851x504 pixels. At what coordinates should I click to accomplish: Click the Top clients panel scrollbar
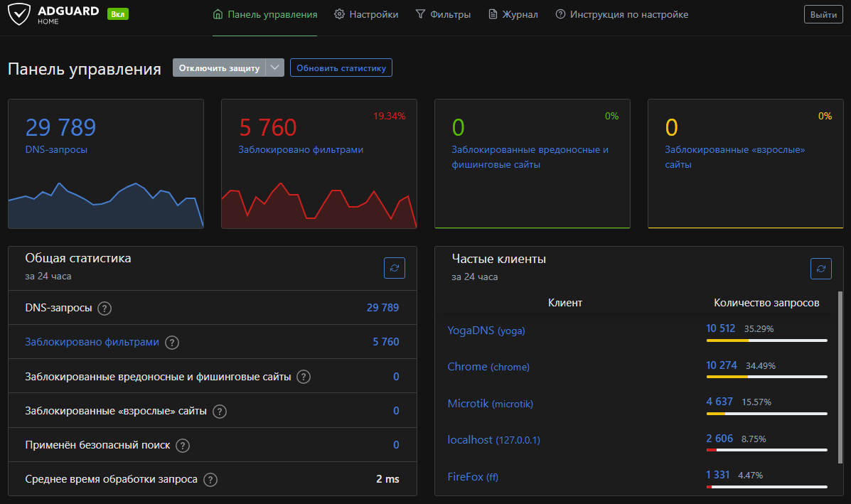[x=840, y=355]
